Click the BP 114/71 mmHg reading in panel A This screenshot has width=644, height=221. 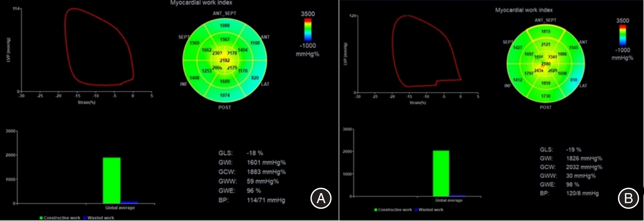point(266,200)
